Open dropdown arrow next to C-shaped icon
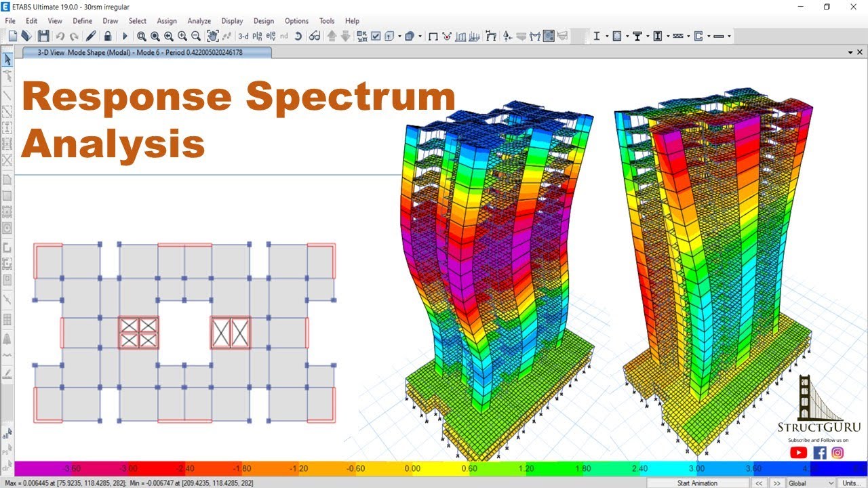Viewport: 868px width, 488px height. tap(709, 36)
